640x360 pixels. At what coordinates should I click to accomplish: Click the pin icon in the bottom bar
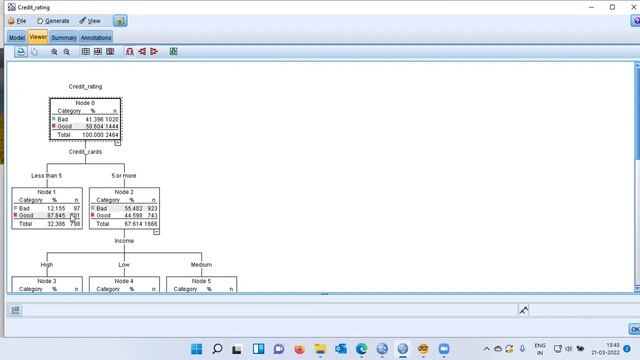523,310
